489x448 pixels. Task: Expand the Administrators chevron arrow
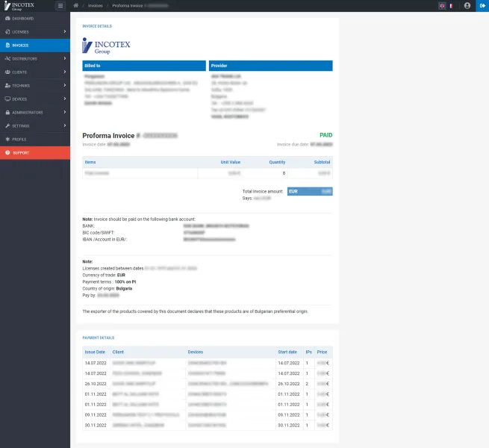click(x=64, y=112)
